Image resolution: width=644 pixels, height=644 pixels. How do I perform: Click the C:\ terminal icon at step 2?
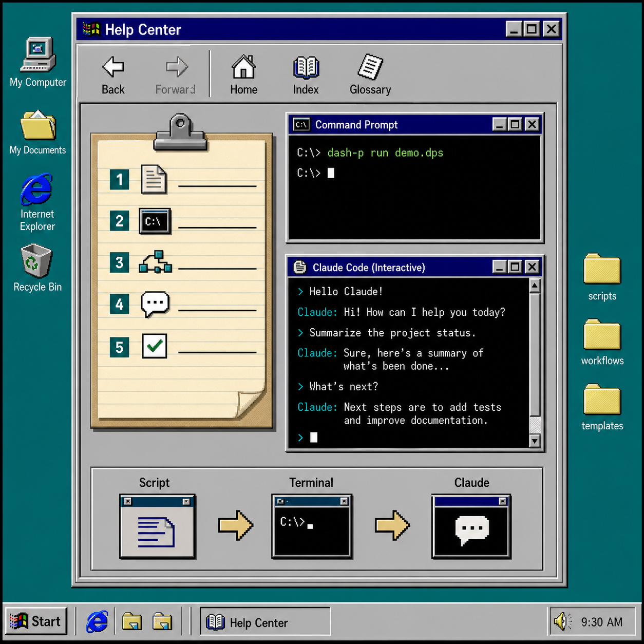tap(155, 221)
